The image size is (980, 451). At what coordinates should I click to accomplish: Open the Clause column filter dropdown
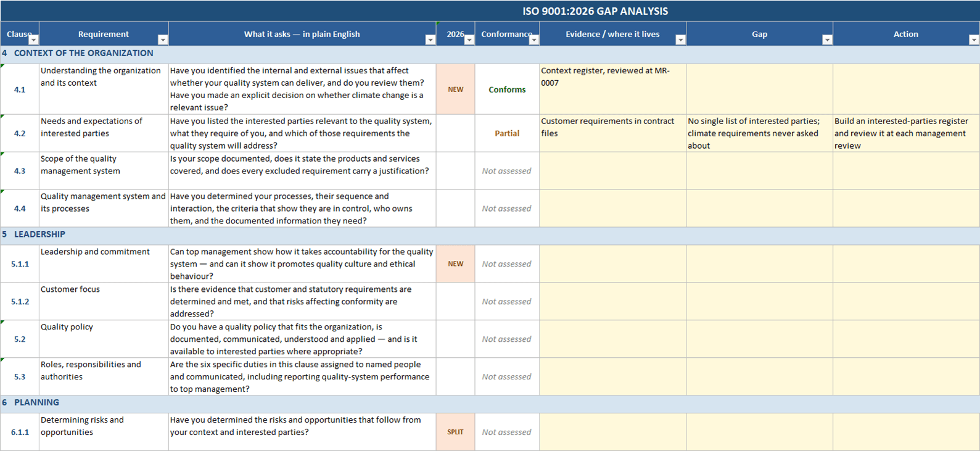click(x=34, y=40)
